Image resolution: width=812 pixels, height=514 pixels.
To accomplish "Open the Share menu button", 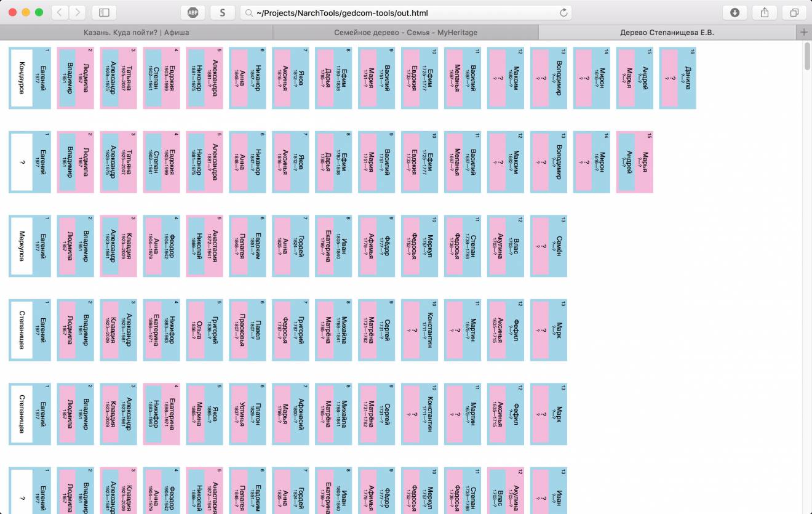I will (x=765, y=12).
